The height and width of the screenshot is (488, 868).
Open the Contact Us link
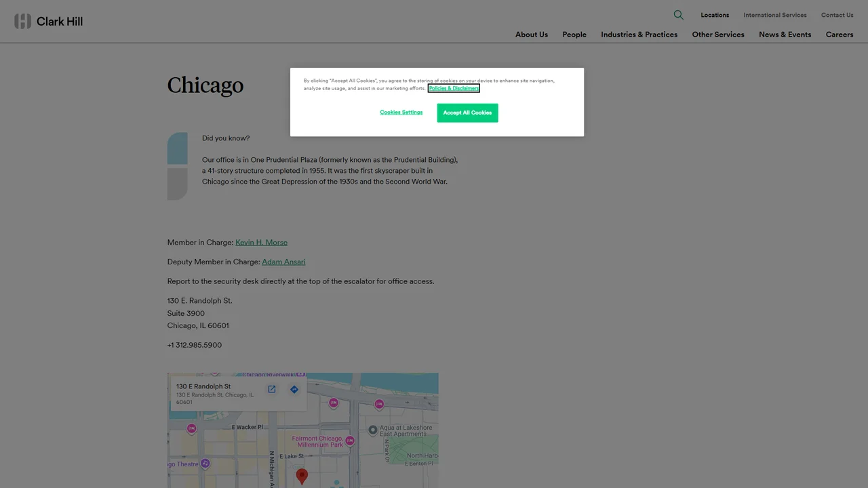[x=837, y=15]
